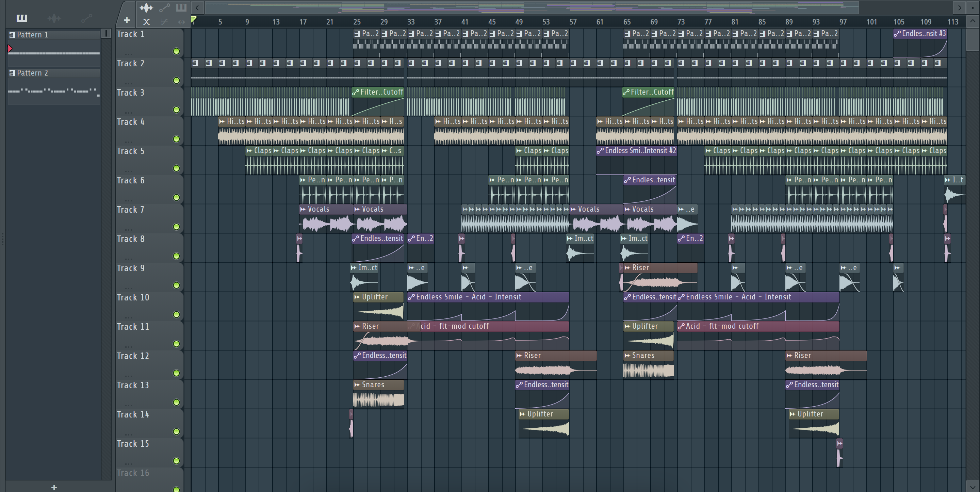Select the I..t clip at end of Track 6
Viewport: 980px width, 492px height.
tap(955, 189)
